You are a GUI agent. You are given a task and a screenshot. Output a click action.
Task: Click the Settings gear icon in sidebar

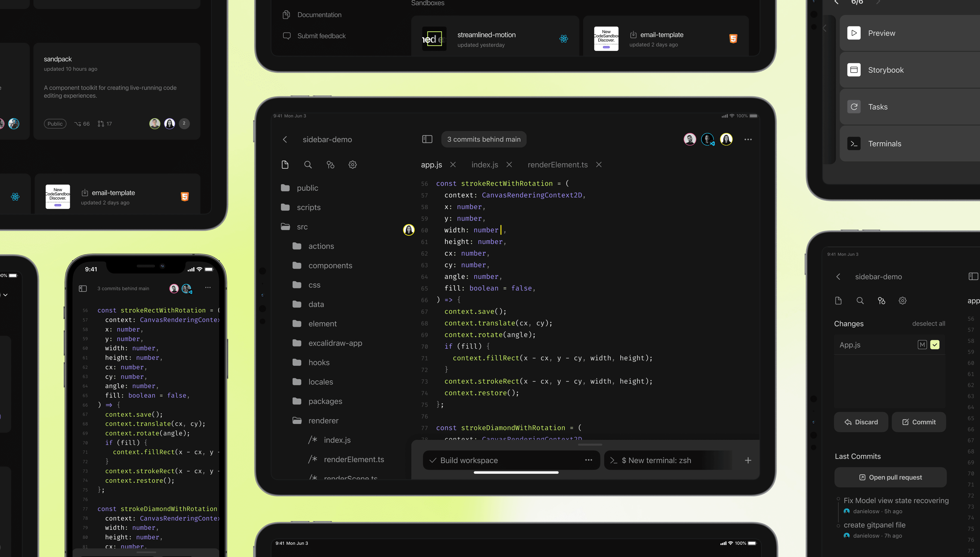tap(353, 164)
